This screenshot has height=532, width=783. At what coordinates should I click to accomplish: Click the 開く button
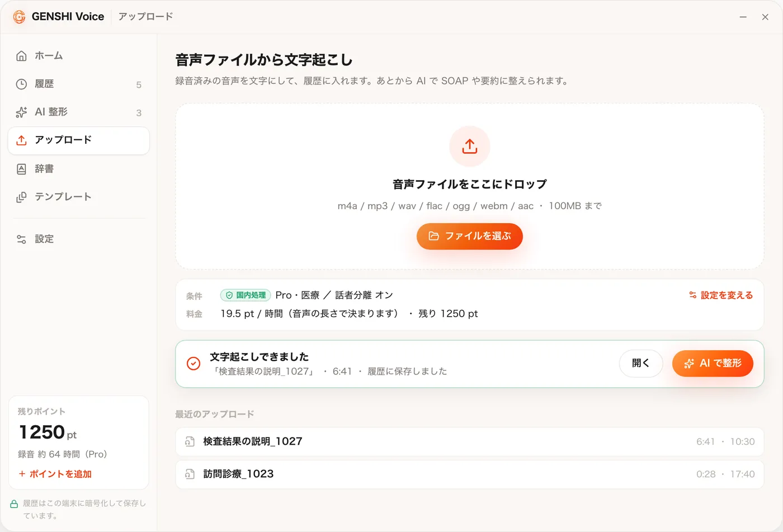(x=641, y=364)
